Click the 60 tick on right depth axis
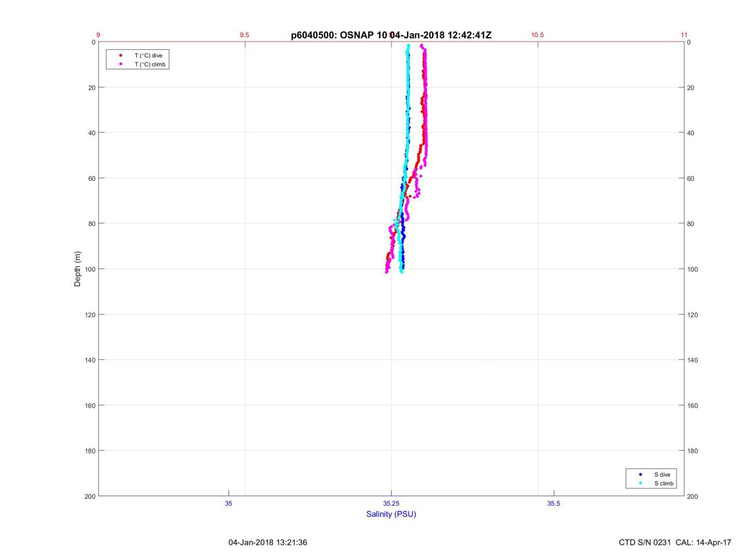Viewport: 756px width, 558px height. point(691,178)
